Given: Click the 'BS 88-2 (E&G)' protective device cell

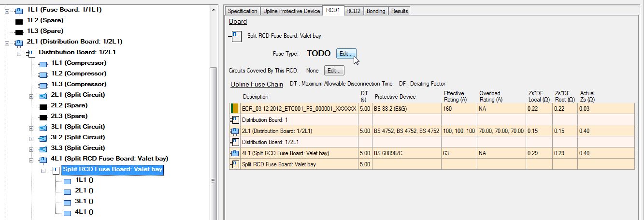Looking at the screenshot, I should [407, 109].
